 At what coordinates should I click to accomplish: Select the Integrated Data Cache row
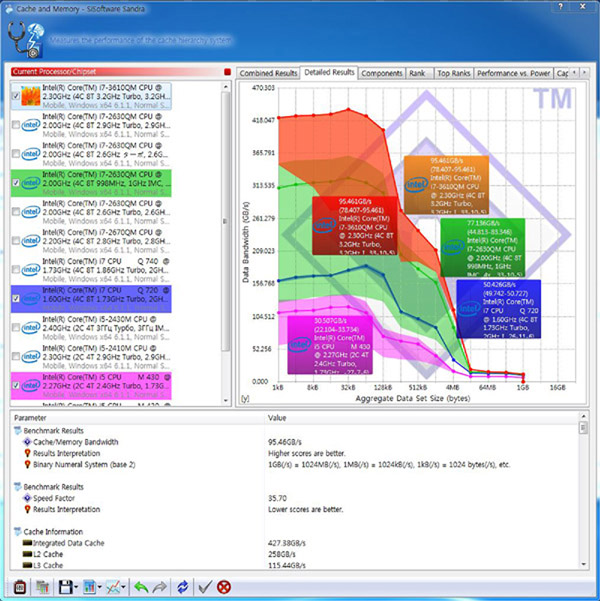click(295, 543)
